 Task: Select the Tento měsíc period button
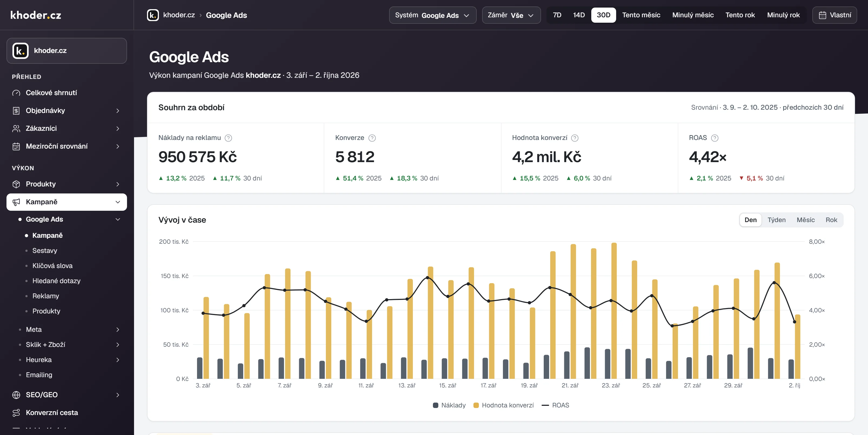click(641, 15)
